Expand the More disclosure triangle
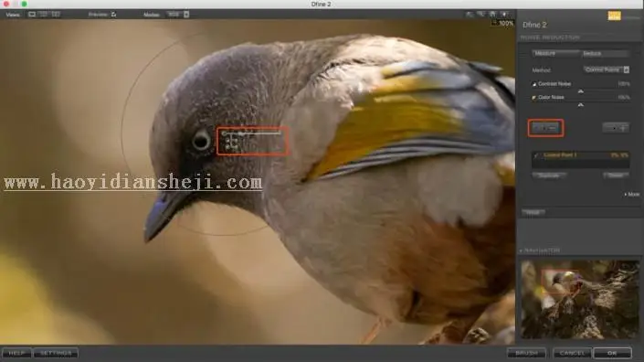The image size is (644, 362). click(x=626, y=195)
